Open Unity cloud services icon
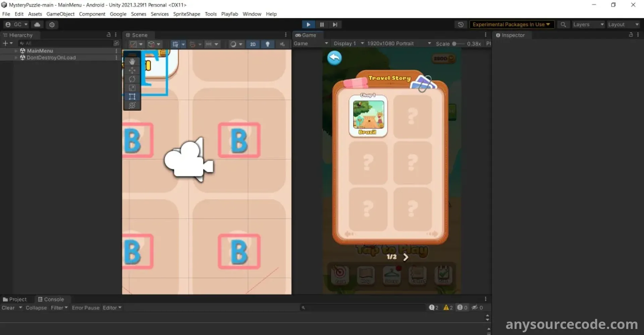Image resolution: width=644 pixels, height=335 pixels. coord(37,24)
